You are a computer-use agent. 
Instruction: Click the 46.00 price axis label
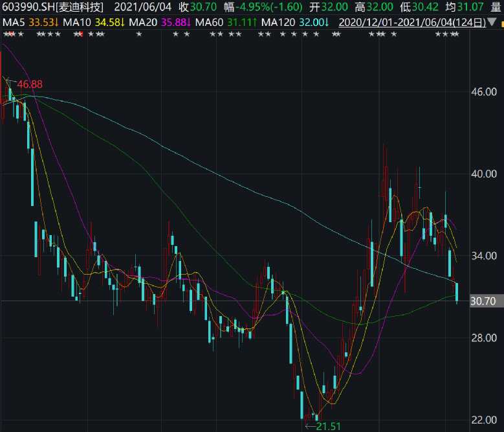[484, 92]
